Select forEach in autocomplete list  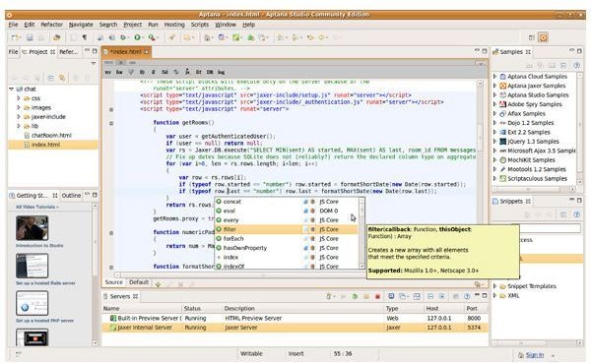[x=286, y=239]
